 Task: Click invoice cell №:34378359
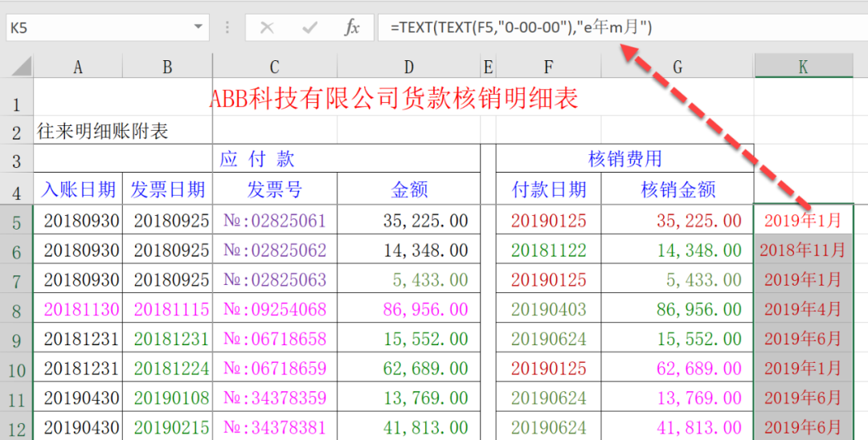tap(275, 398)
